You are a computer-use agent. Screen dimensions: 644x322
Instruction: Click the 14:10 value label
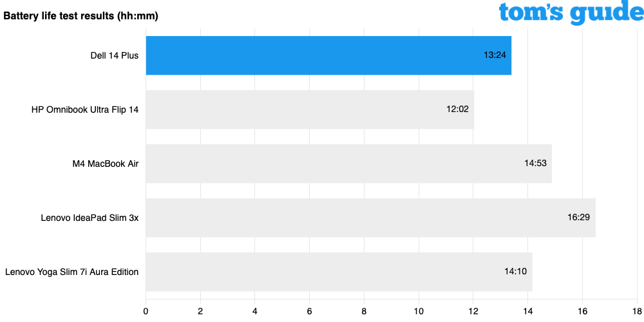[x=515, y=272]
